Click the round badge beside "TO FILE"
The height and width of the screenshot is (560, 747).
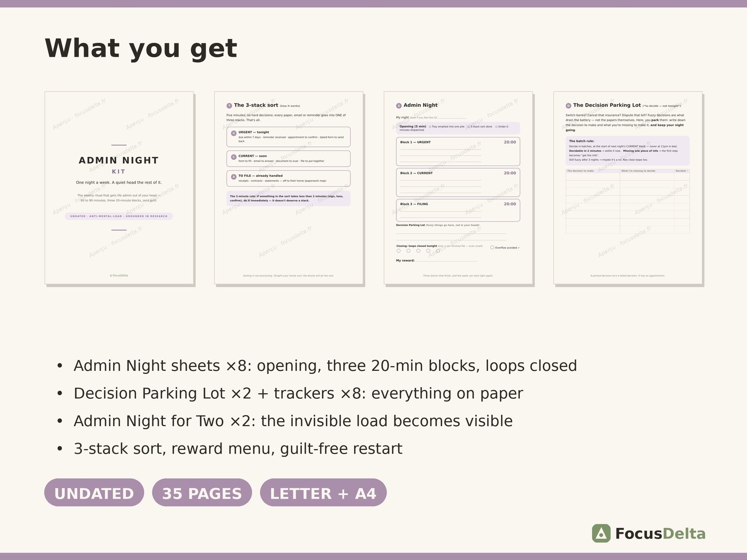pos(234,177)
